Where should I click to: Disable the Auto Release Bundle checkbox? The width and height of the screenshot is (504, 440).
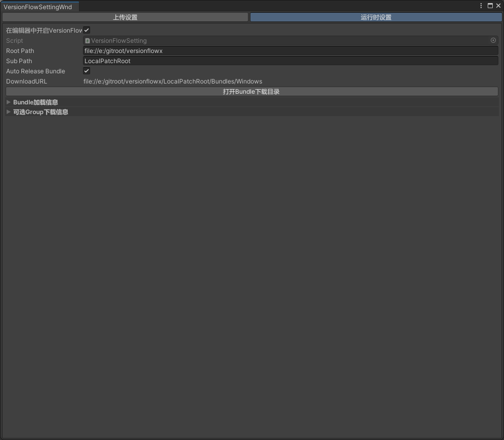[x=87, y=71]
